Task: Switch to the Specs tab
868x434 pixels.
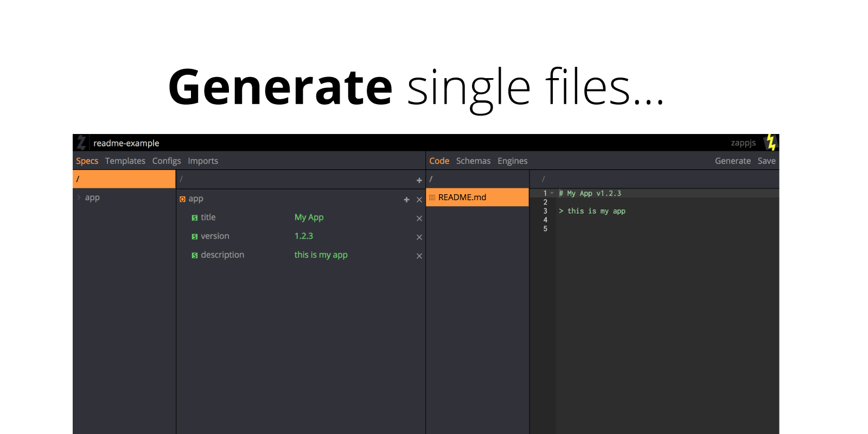Action: (87, 161)
